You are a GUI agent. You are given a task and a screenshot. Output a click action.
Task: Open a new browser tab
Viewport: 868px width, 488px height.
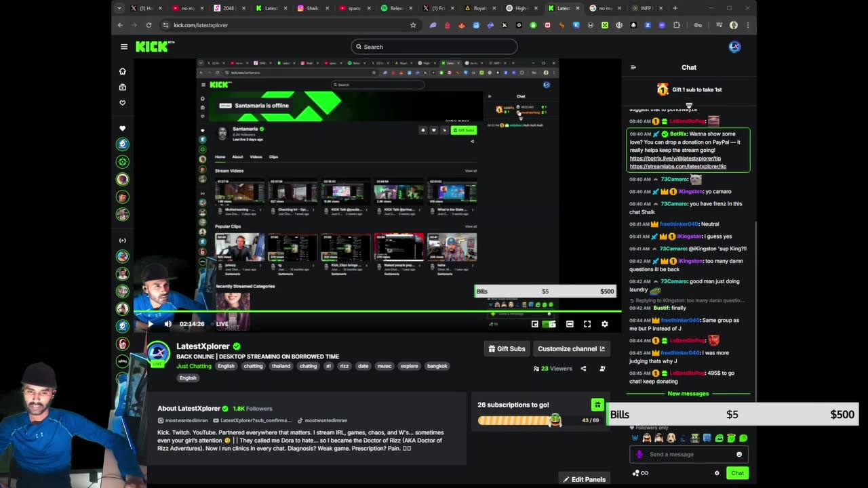point(675,8)
